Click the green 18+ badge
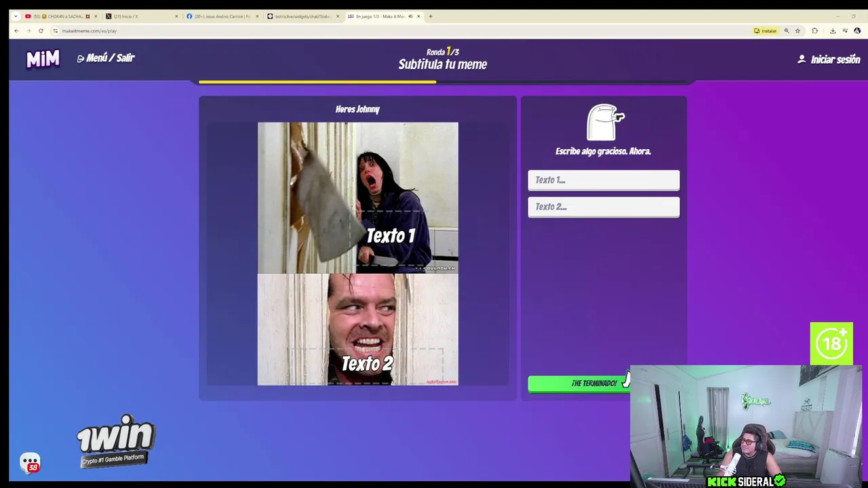Viewport: 868px width, 488px height. pyautogui.click(x=831, y=344)
